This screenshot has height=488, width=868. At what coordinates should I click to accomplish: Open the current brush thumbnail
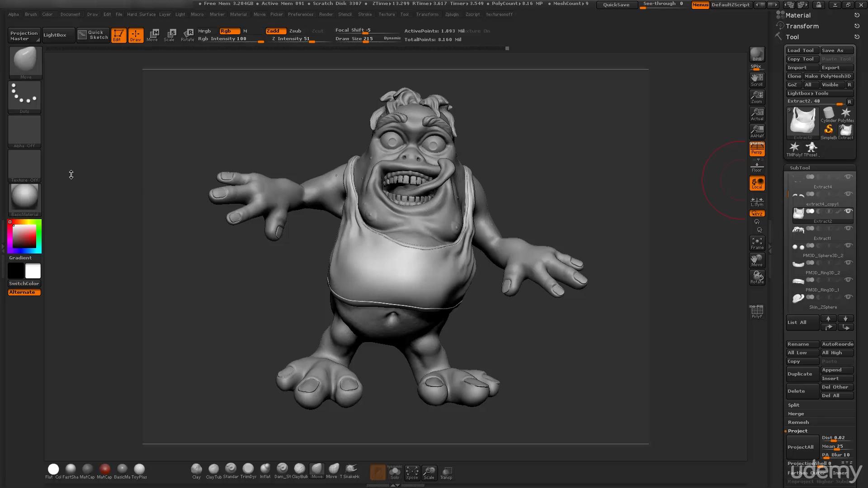pyautogui.click(x=25, y=62)
